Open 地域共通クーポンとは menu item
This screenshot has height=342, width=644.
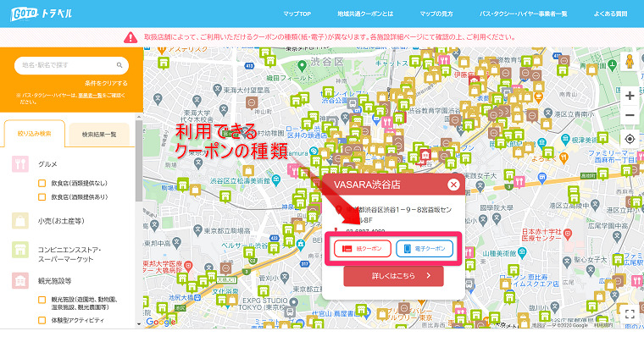click(x=365, y=14)
